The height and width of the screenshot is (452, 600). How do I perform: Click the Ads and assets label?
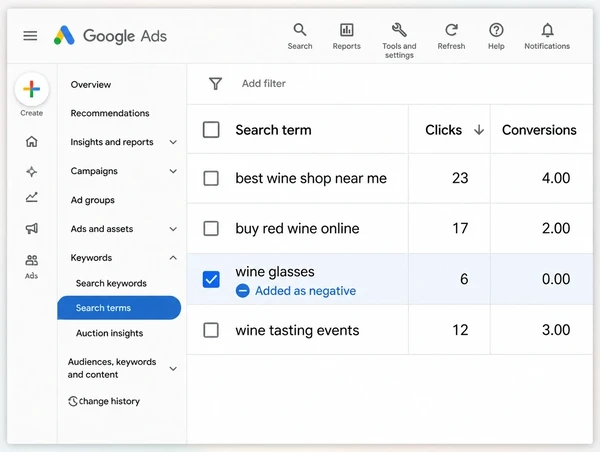pos(102,229)
